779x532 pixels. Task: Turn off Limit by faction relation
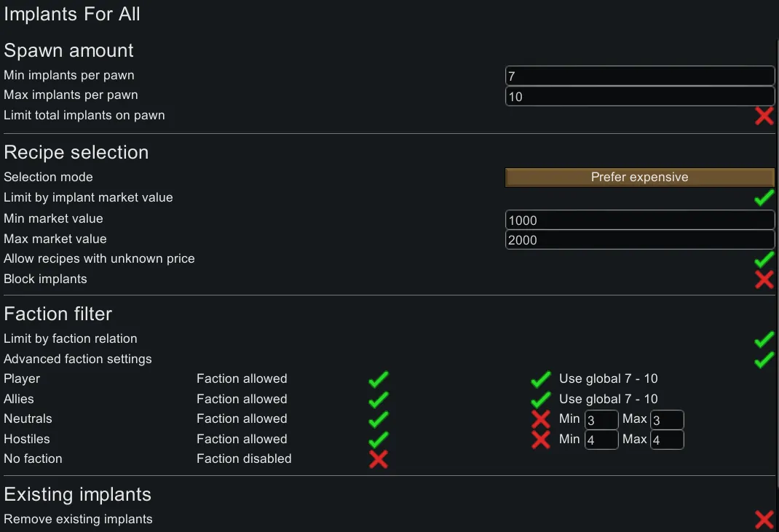pos(764,339)
